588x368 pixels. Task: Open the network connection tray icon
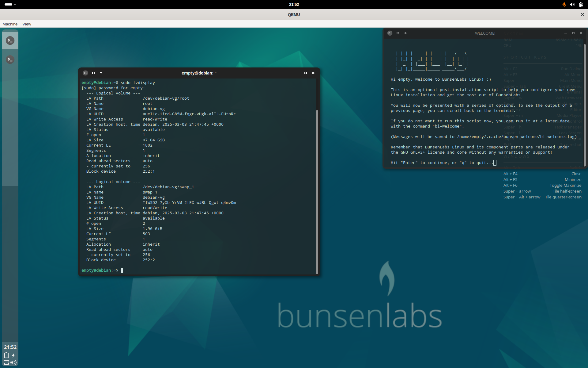tap(6, 362)
